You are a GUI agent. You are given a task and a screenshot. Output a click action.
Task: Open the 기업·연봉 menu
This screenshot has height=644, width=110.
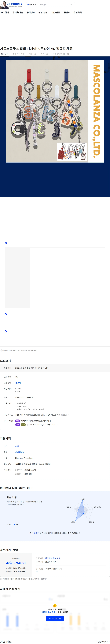click(55, 13)
